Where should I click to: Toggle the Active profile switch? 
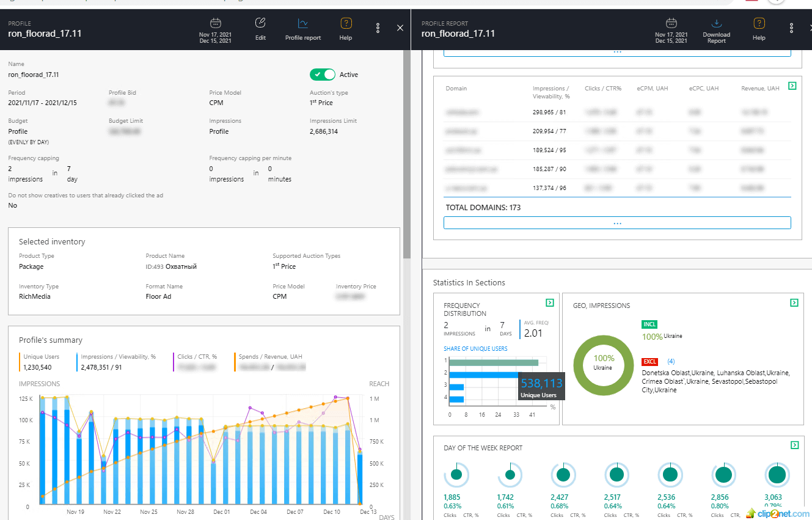click(323, 75)
